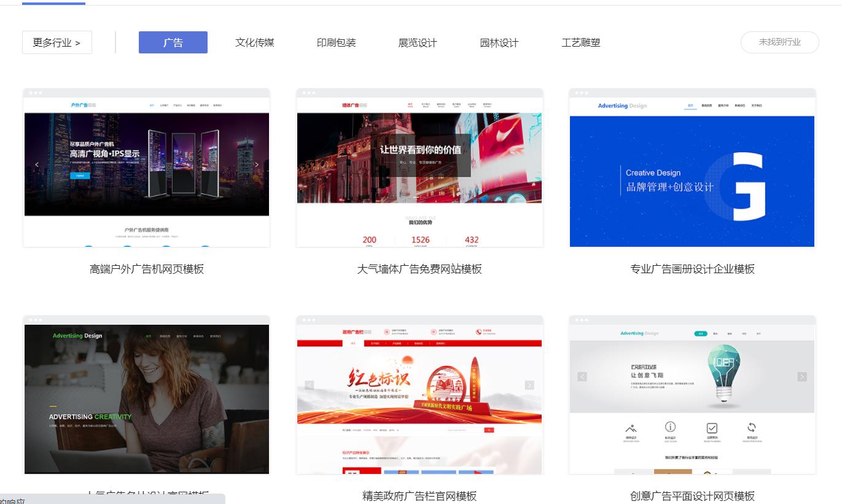Click the 未找到行业 button
This screenshot has width=842, height=504.
point(779,42)
